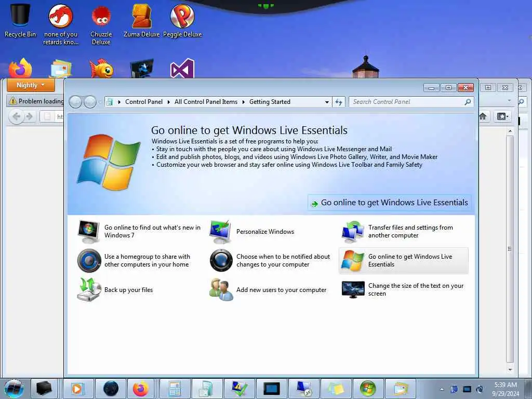Go forward in the Control Panel window
The image size is (532, 399).
tap(90, 102)
